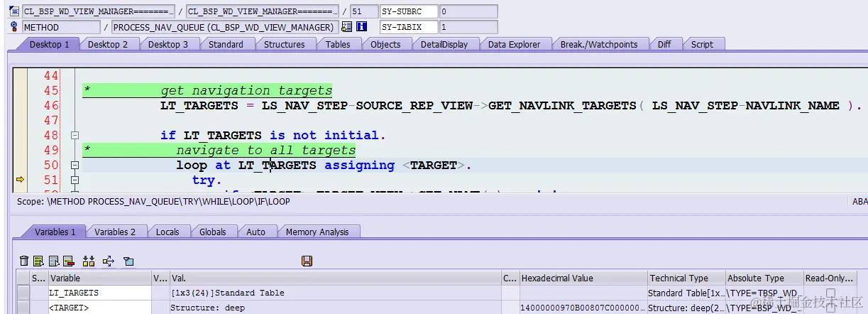Open the Objects tab
This screenshot has width=868, height=314.
(385, 44)
